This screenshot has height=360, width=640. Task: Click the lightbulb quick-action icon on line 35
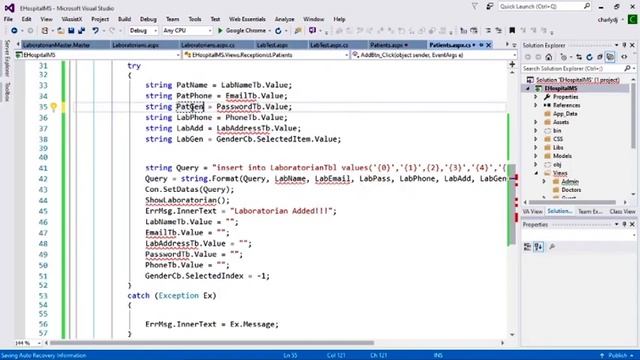pos(53,107)
